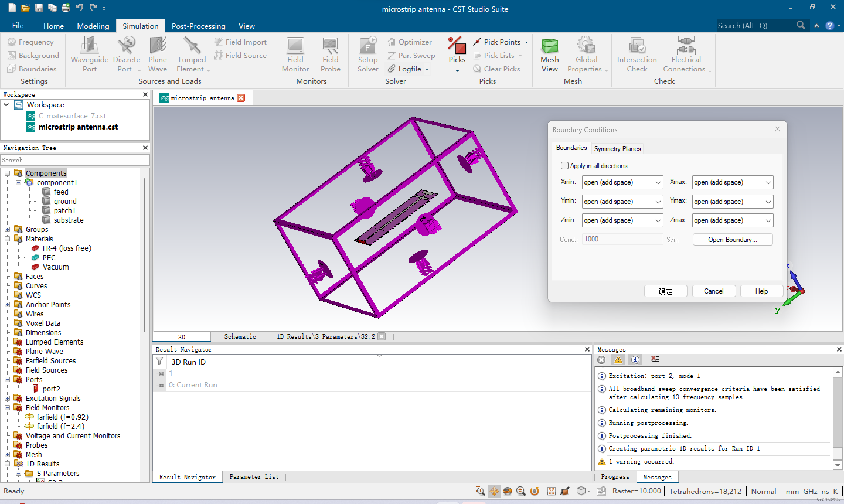Click the Navigation Tree search field
The height and width of the screenshot is (504, 844).
click(75, 160)
